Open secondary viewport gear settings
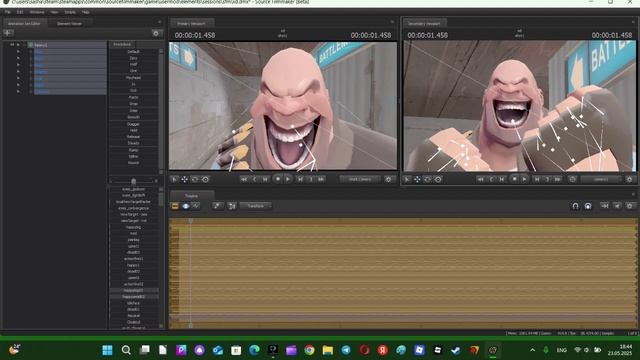The image size is (640, 360). click(x=629, y=179)
